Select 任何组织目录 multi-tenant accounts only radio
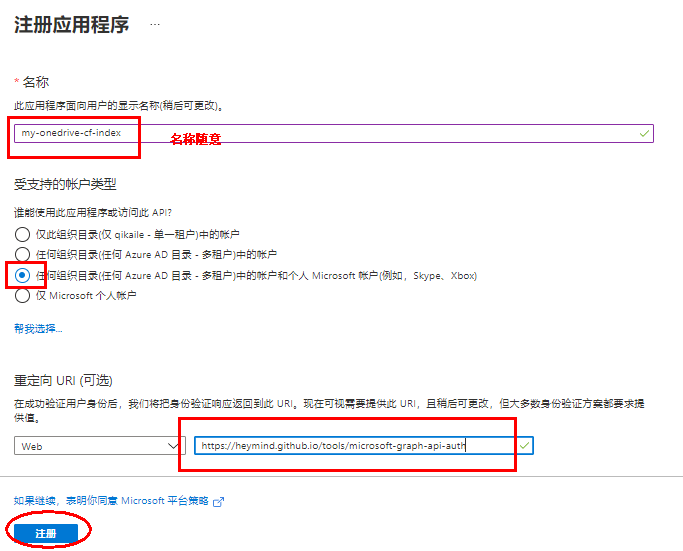The height and width of the screenshot is (551, 683). click(23, 254)
